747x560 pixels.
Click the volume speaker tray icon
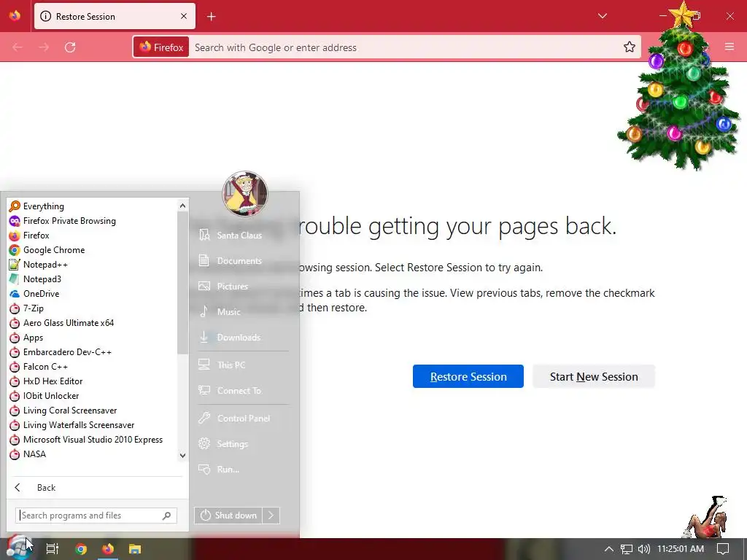[643, 549]
